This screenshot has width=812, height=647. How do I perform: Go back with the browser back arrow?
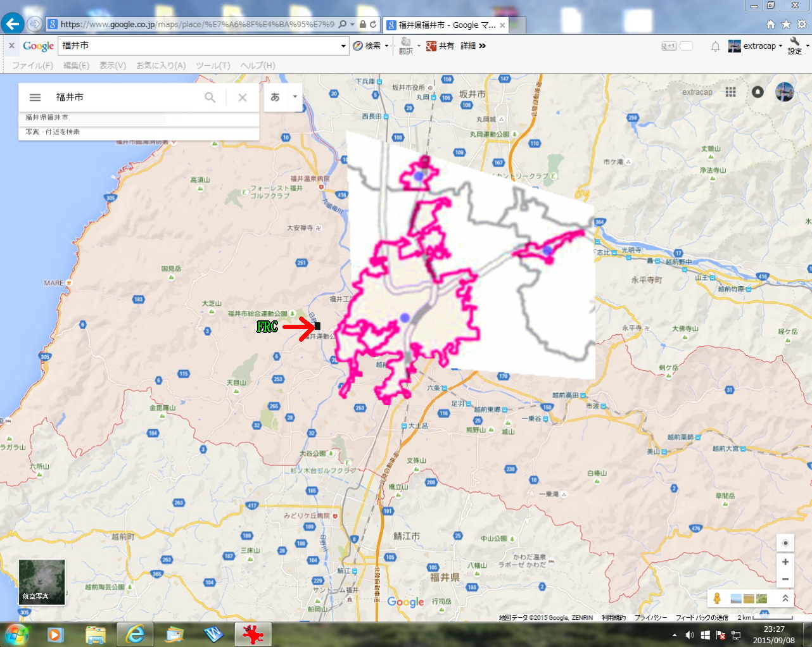pyautogui.click(x=12, y=24)
